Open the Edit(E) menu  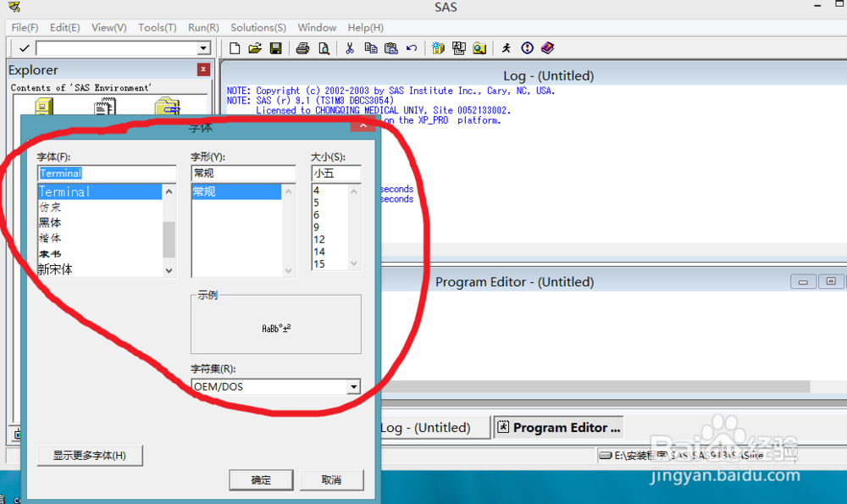point(65,28)
